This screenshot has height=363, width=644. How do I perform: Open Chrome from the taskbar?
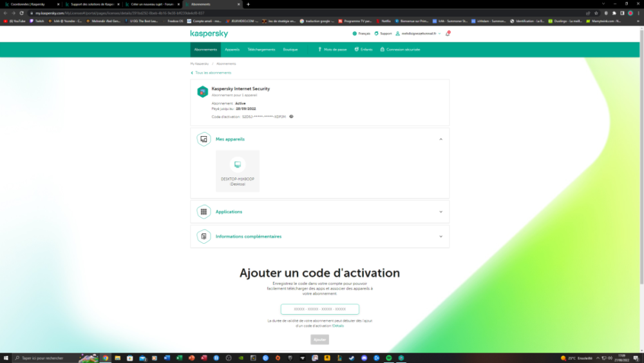[106, 358]
